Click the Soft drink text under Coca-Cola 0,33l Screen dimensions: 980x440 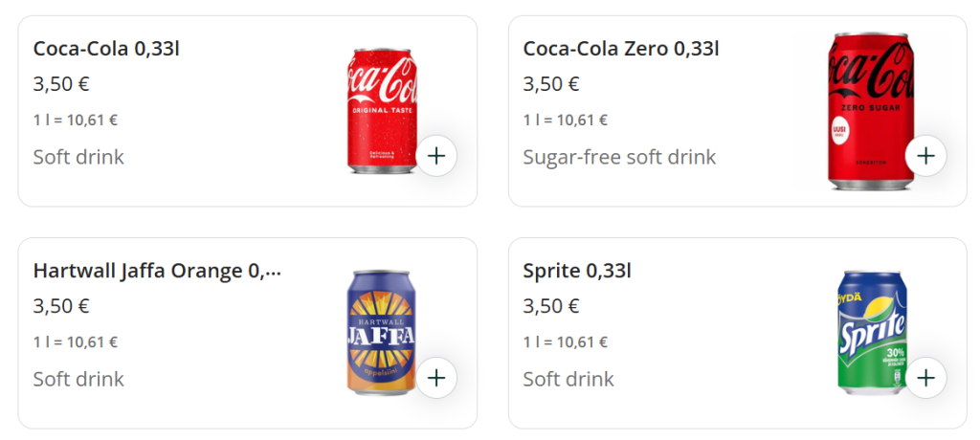click(78, 157)
